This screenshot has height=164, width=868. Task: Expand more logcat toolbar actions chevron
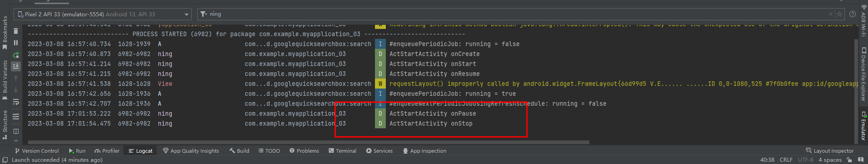(16, 141)
